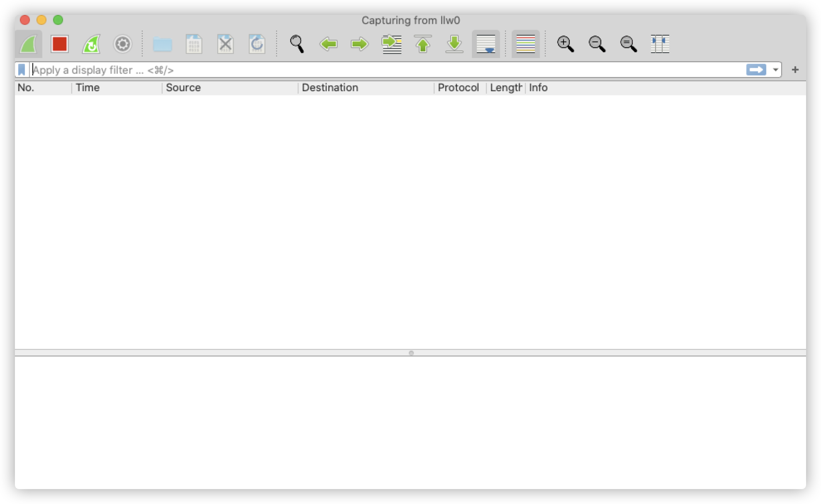
Task: Open Go to specified packet
Action: tap(391, 44)
